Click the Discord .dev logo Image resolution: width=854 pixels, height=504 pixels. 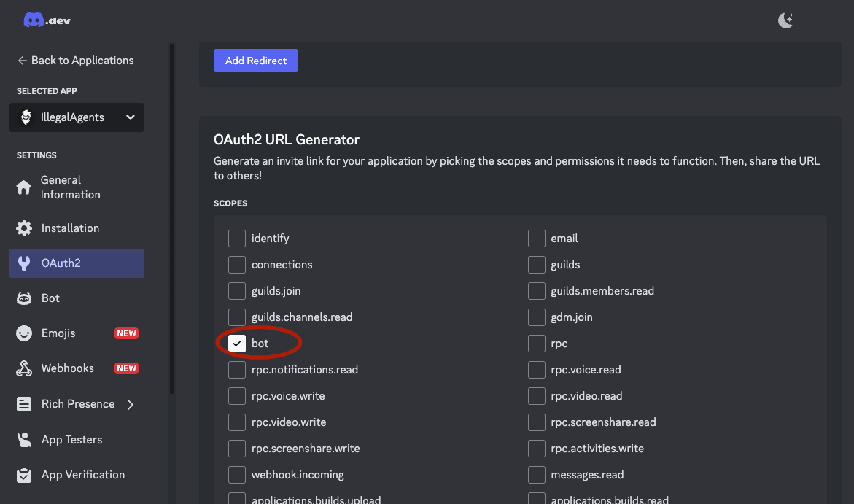click(47, 20)
